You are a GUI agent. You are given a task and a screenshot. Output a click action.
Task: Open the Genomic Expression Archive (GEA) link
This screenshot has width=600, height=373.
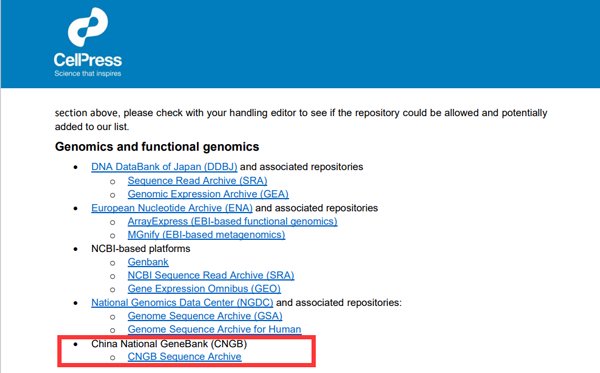[208, 194]
